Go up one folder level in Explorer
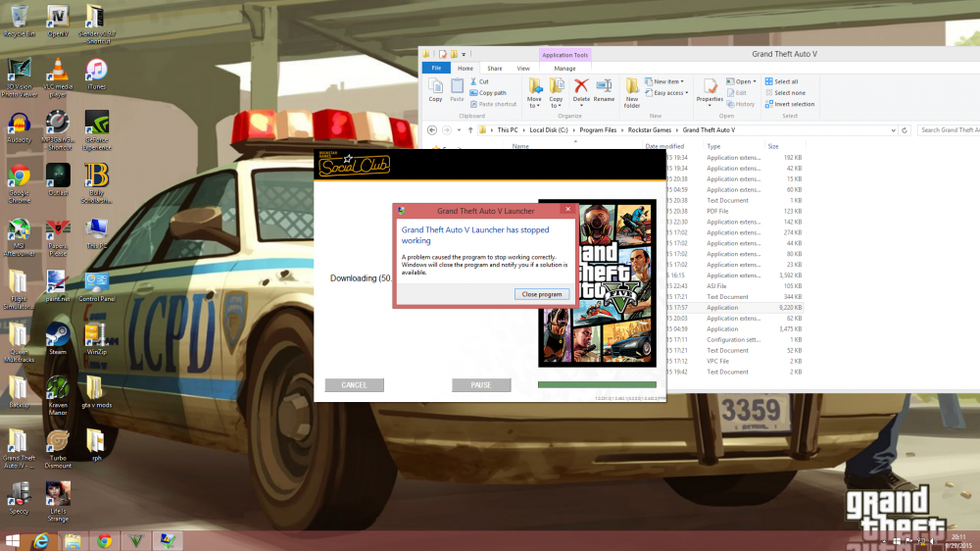 point(470,130)
